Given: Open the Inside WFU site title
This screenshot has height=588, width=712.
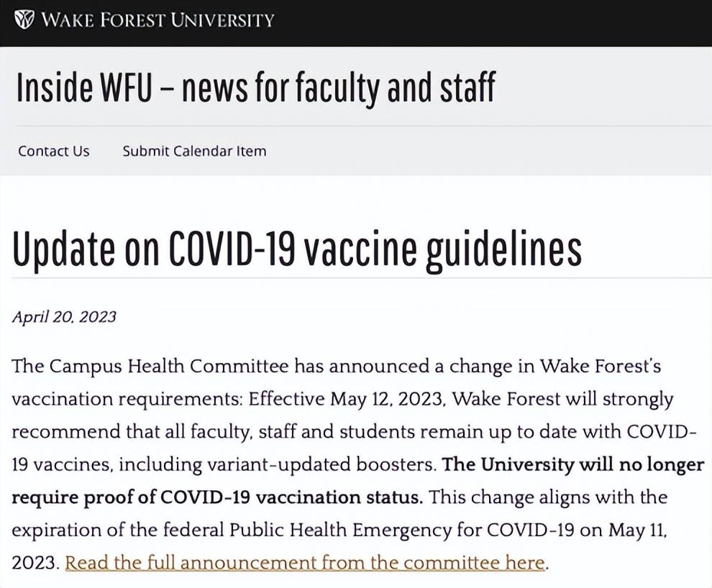Looking at the screenshot, I should (255, 88).
